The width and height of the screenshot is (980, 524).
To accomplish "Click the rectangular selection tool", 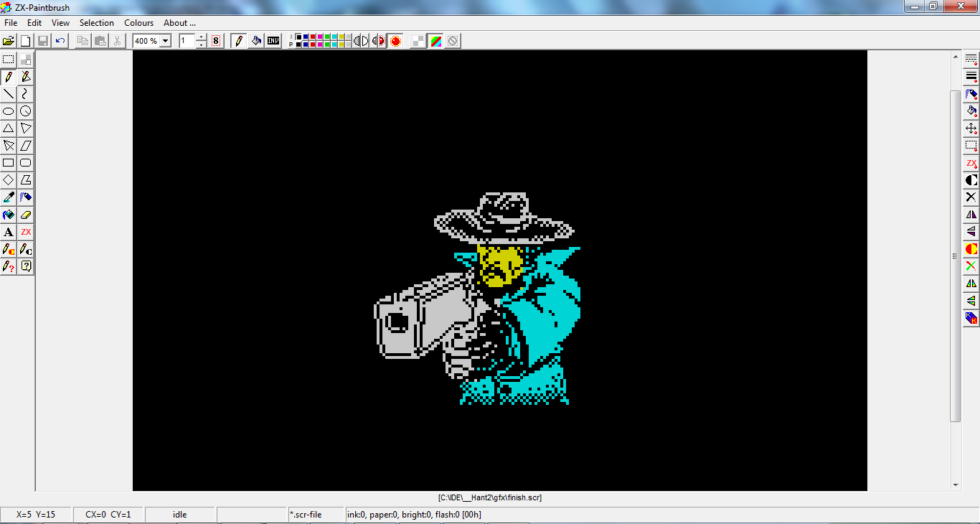I will [9, 60].
